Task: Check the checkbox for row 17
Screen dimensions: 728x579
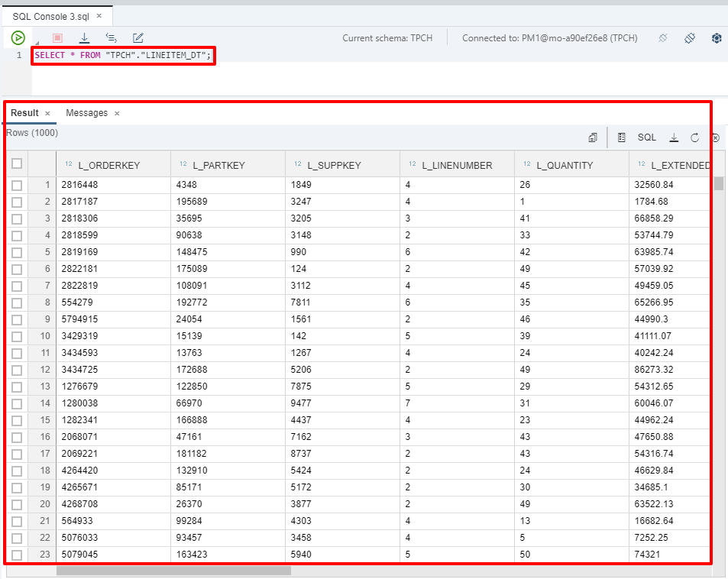Action: point(17,454)
